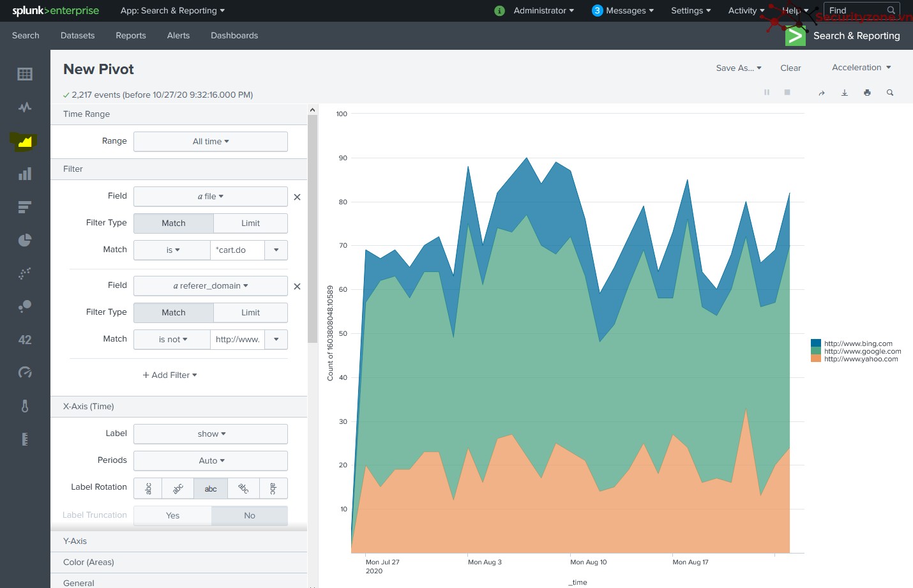Switch to column chart visualization
The width and height of the screenshot is (913, 588).
click(x=25, y=174)
